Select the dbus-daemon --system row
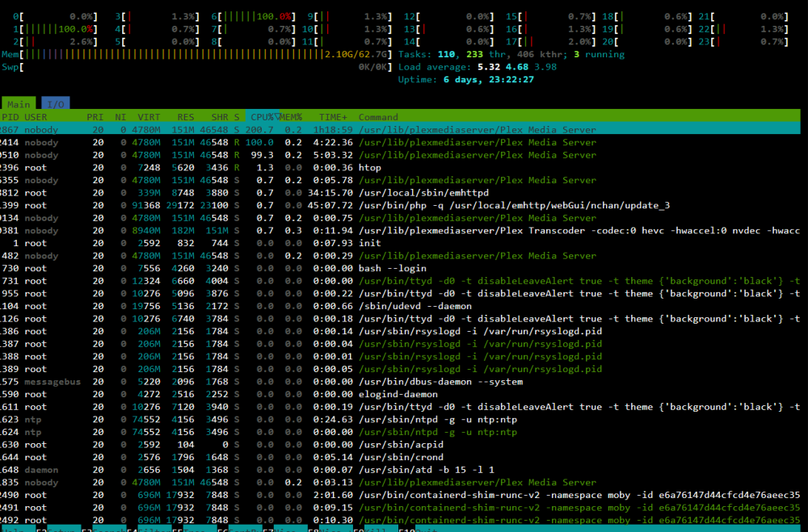This screenshot has width=808, height=532. click(401, 382)
